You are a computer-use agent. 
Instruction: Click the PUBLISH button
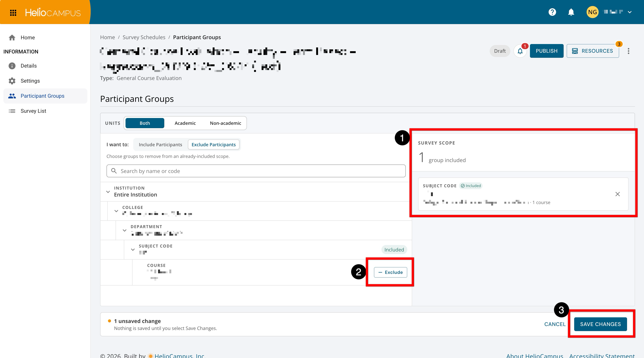pos(547,51)
